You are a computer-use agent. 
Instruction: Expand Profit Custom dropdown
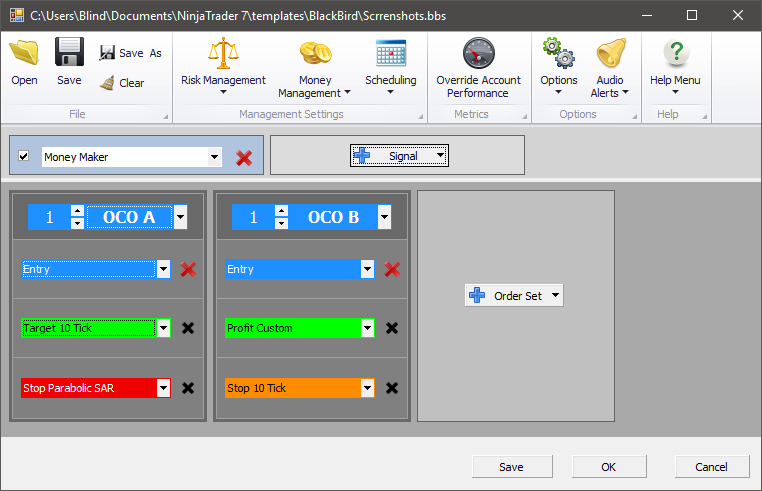(367, 328)
